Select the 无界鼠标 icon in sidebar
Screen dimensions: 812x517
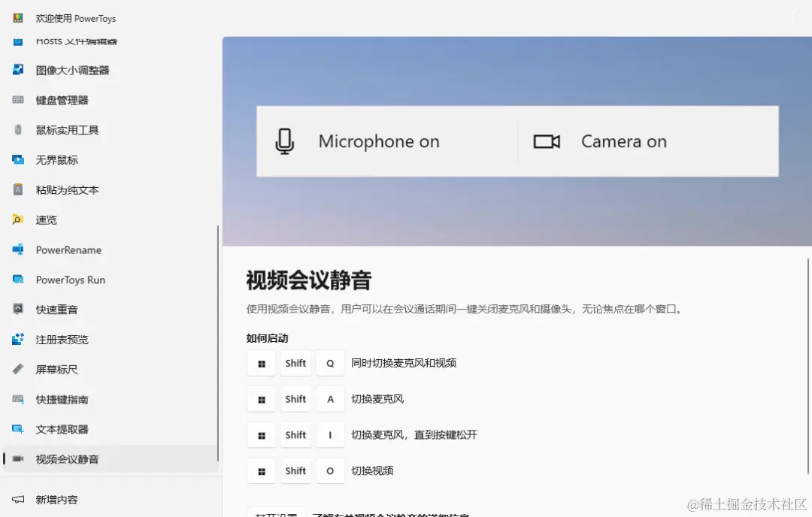(17, 159)
